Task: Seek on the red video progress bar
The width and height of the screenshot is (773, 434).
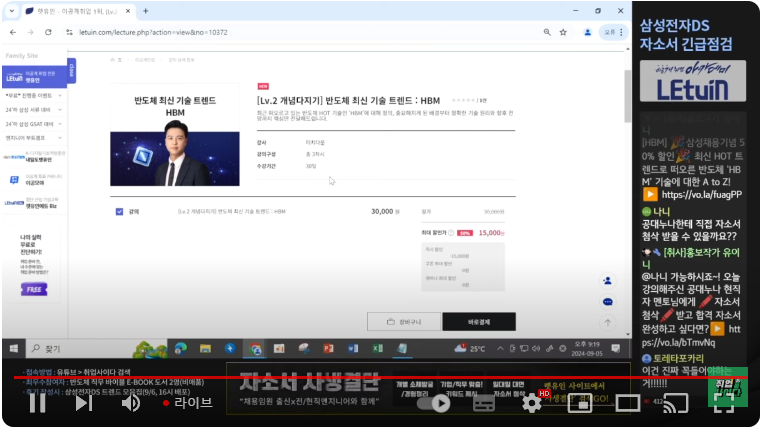Action: pos(300,379)
